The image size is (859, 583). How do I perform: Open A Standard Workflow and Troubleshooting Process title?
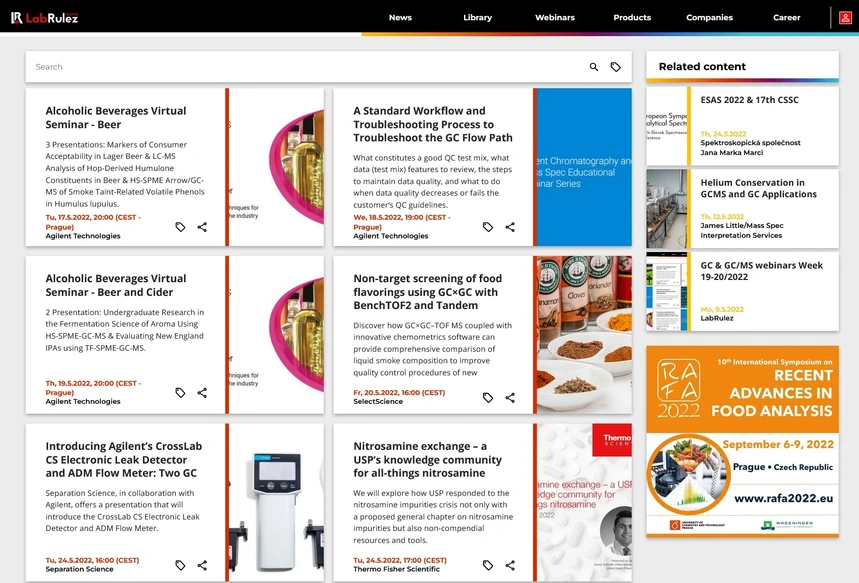433,124
